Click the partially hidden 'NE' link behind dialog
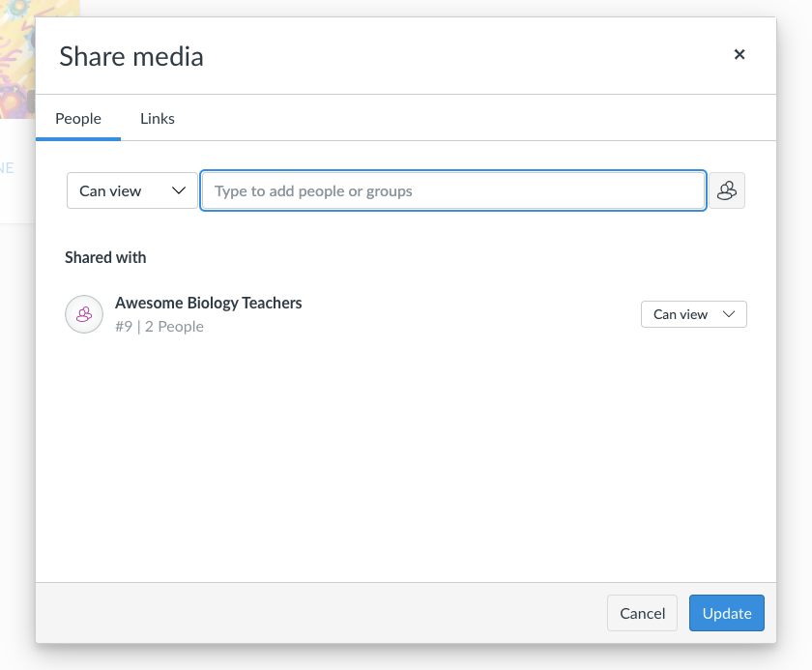This screenshot has height=670, width=812. pos(7,167)
